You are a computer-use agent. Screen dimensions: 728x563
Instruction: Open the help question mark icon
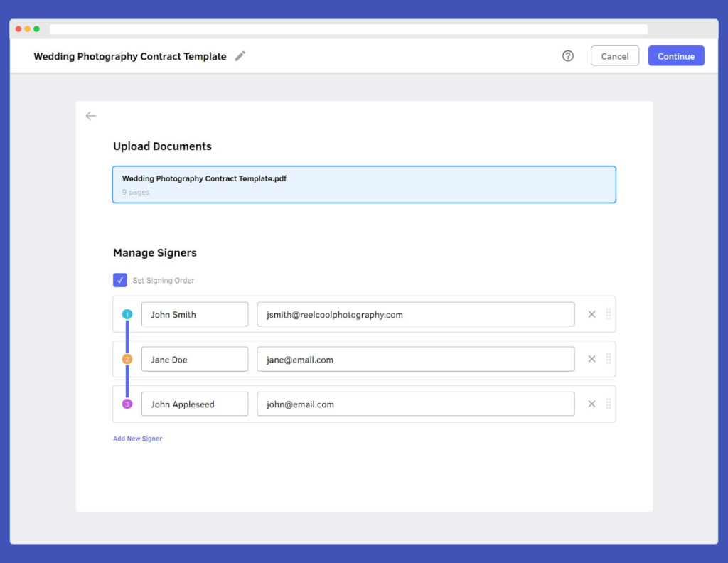[x=567, y=55]
